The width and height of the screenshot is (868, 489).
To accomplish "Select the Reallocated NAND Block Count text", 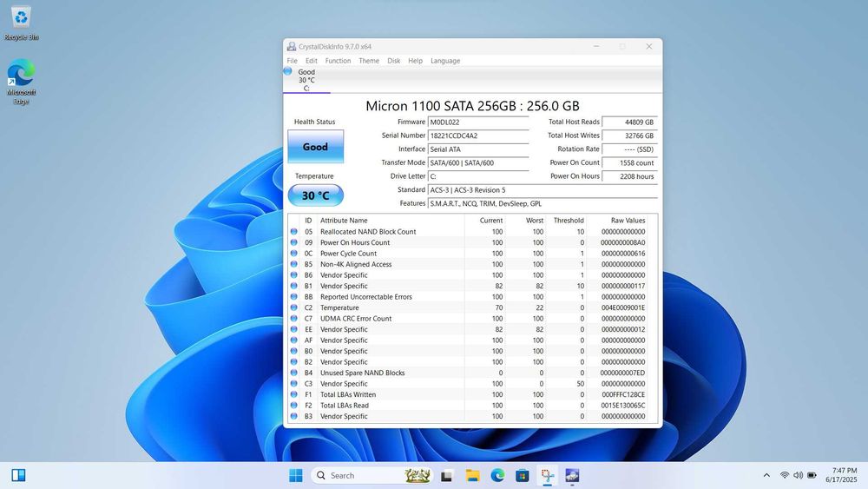I will [x=368, y=232].
